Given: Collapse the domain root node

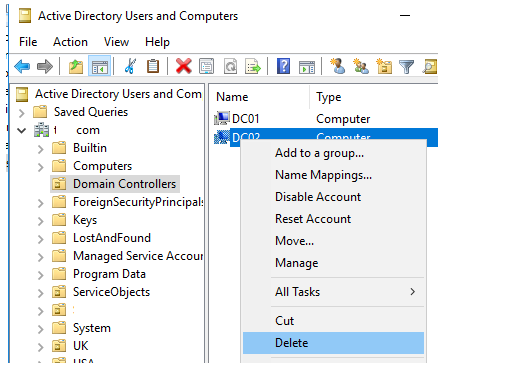Looking at the screenshot, I should (x=22, y=131).
